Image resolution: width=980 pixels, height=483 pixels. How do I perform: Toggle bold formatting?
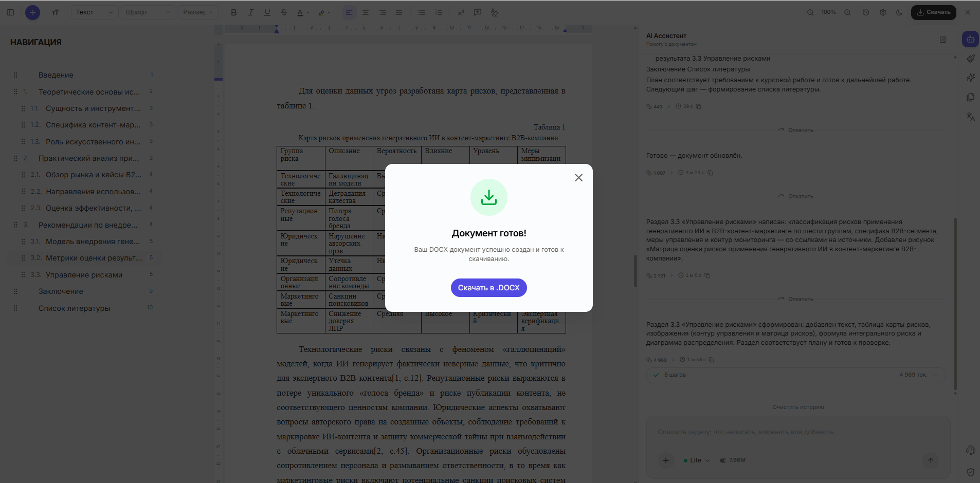pyautogui.click(x=234, y=12)
